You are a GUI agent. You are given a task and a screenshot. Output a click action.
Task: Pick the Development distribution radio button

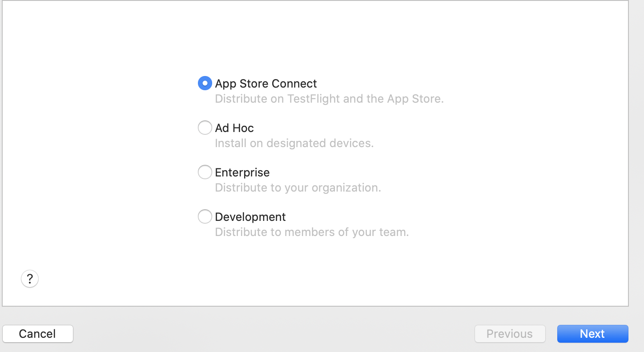tap(205, 216)
